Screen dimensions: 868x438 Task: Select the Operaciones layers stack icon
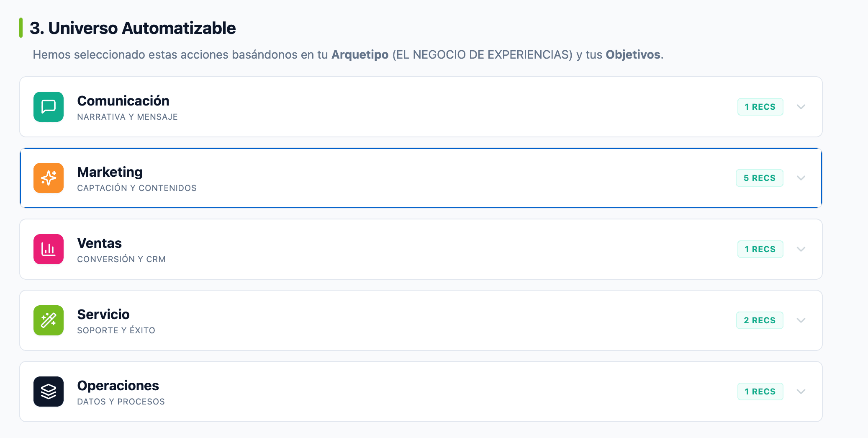pos(48,391)
